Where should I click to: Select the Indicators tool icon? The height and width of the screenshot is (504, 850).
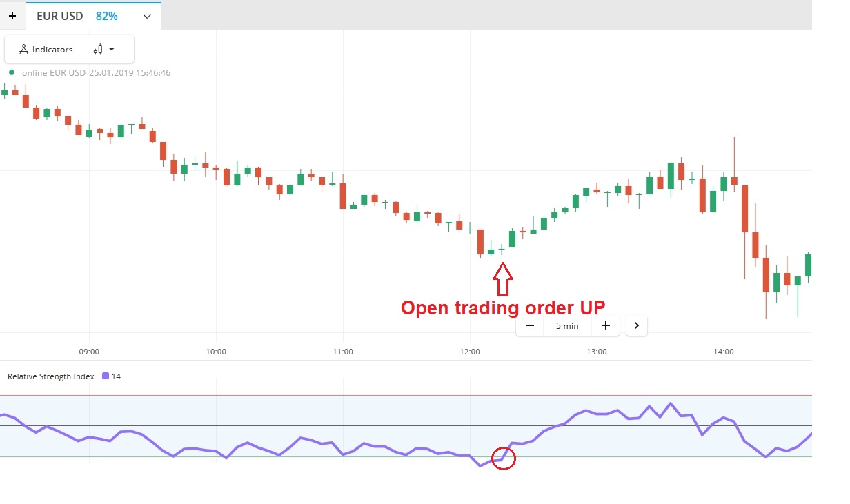tap(23, 49)
